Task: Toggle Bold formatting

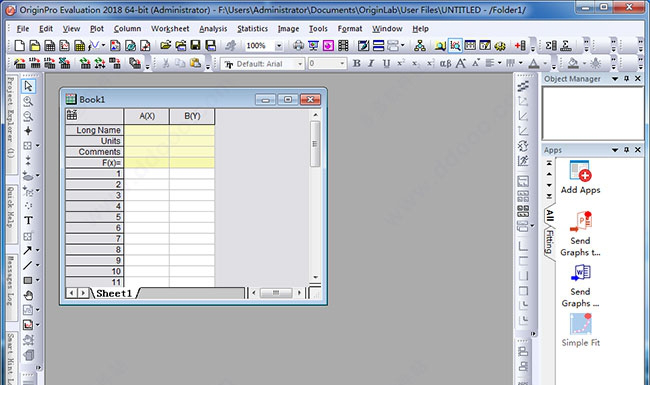Action: [x=356, y=63]
